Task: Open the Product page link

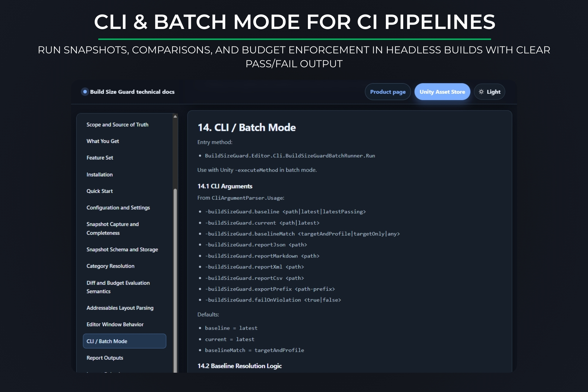Action: 388,92
